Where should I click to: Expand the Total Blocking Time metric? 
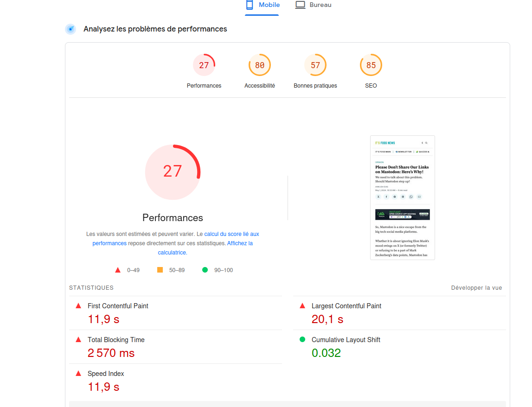tap(116, 340)
